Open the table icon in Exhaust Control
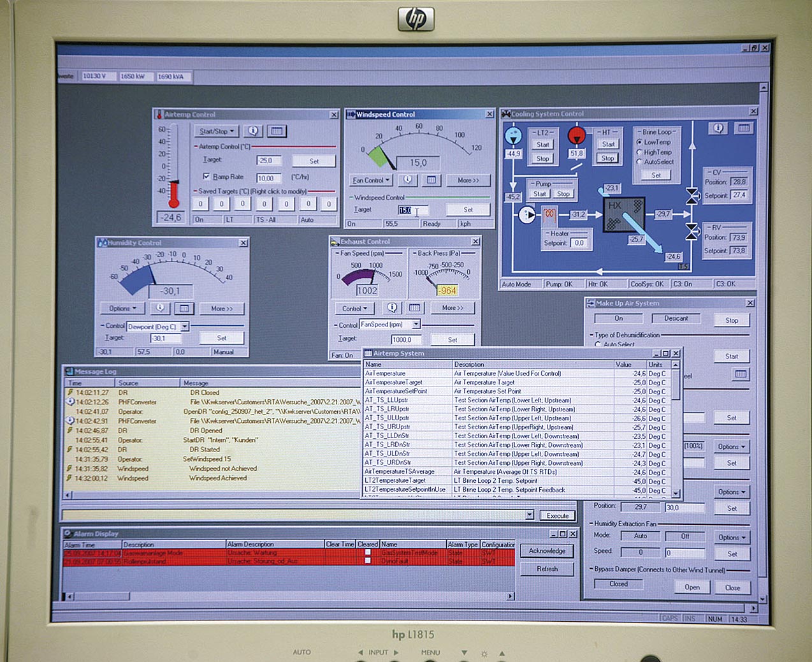 (415, 308)
